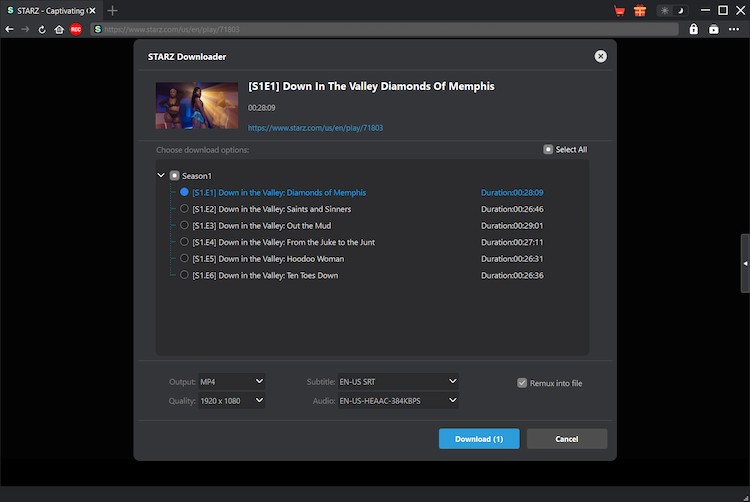Close the STARZ tab with its X
Image resolution: width=750 pixels, height=502 pixels.
(92, 11)
